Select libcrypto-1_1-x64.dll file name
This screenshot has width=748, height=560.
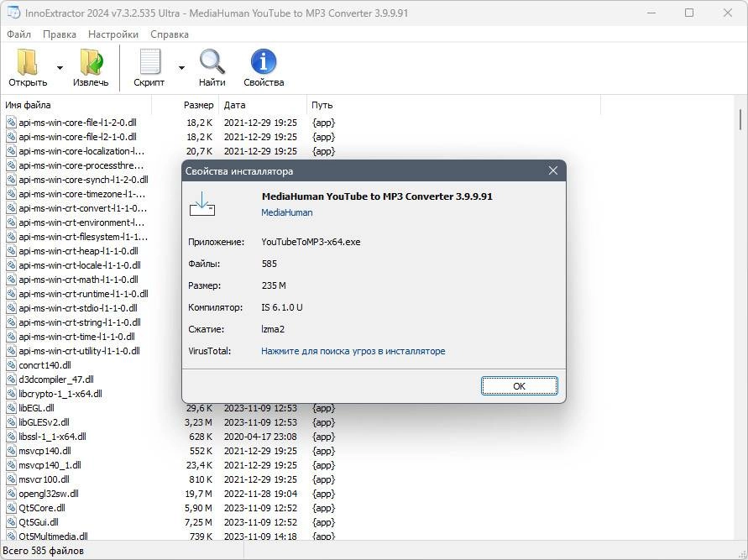(x=60, y=394)
